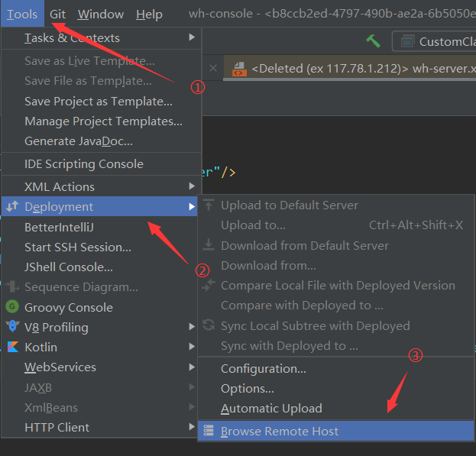Choose Download from... entry
Image resolution: width=476 pixels, height=456 pixels.
coord(268,266)
